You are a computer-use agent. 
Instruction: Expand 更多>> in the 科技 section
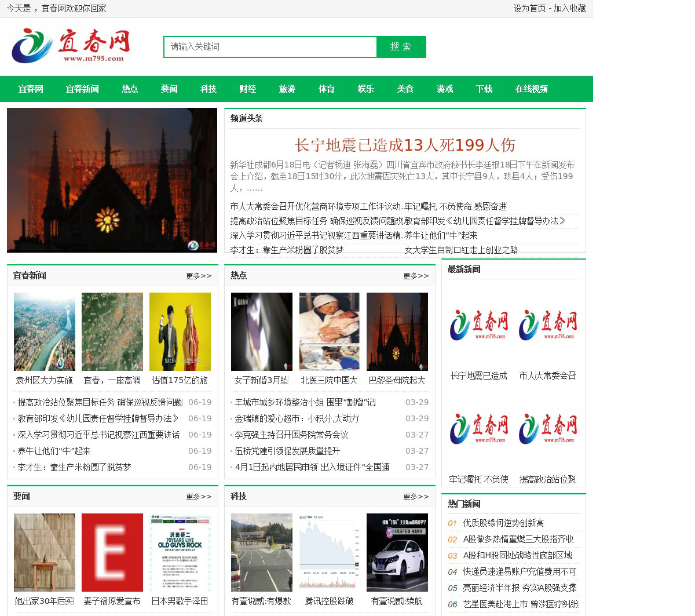point(416,497)
